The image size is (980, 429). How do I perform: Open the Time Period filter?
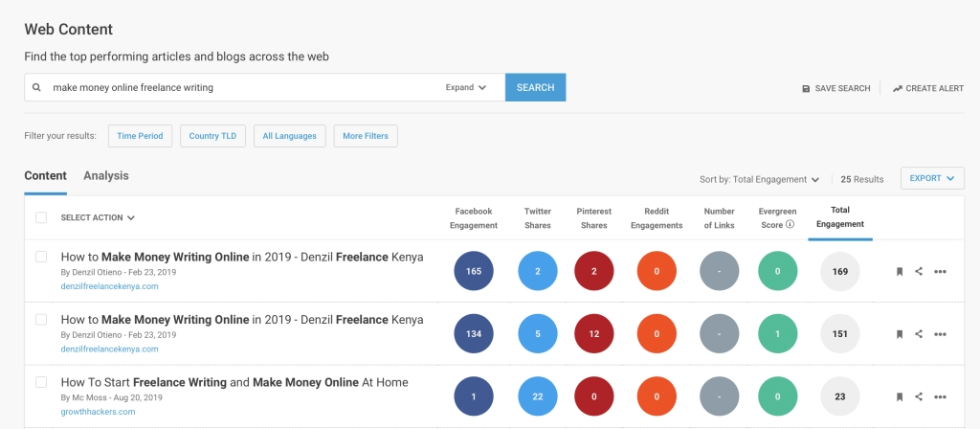coord(140,136)
